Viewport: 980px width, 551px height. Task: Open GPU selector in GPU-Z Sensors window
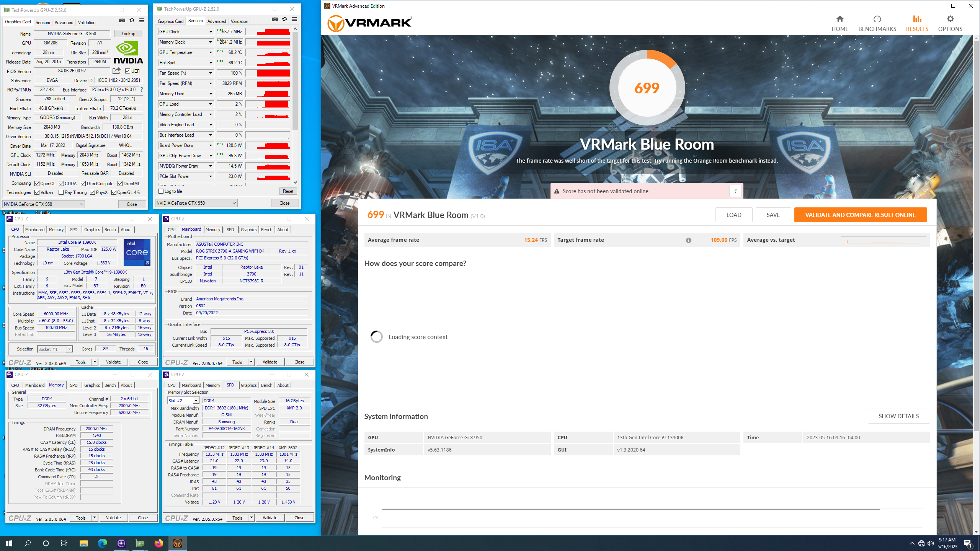196,203
